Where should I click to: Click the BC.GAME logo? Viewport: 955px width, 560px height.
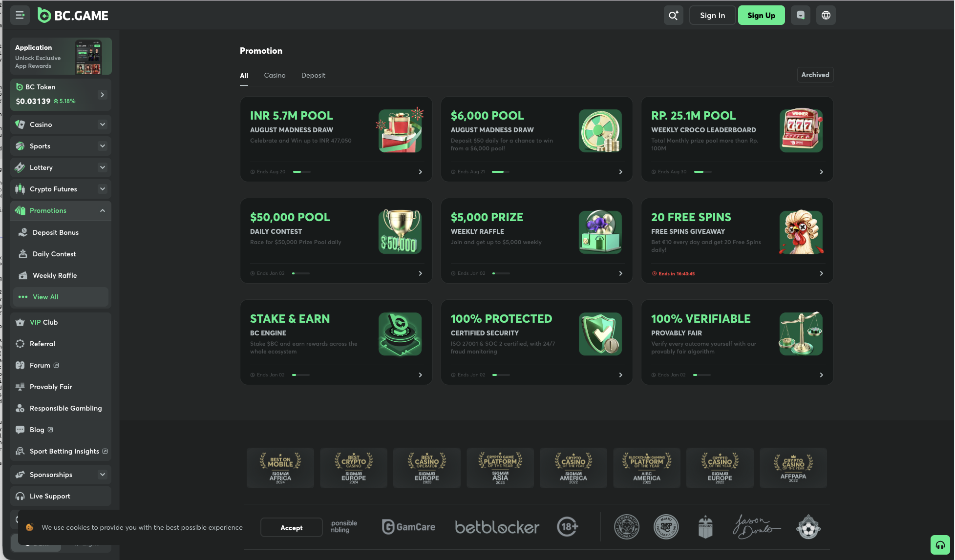click(73, 16)
